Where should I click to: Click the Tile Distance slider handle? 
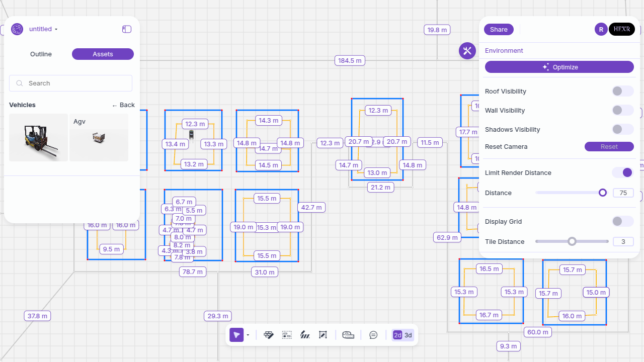(x=572, y=241)
